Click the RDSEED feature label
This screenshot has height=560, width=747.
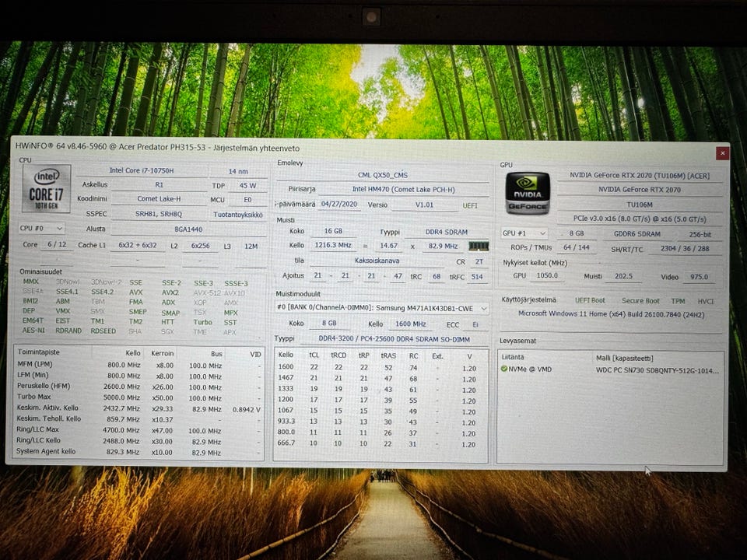tap(103, 331)
